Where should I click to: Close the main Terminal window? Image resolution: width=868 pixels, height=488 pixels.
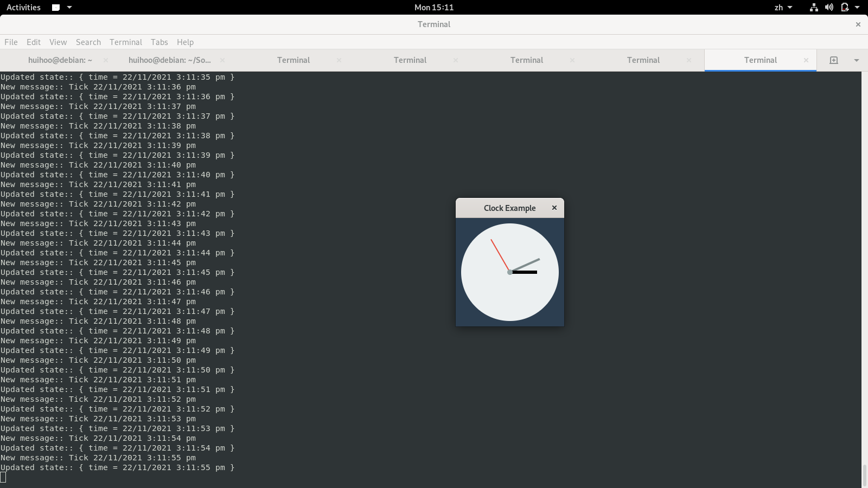point(858,24)
